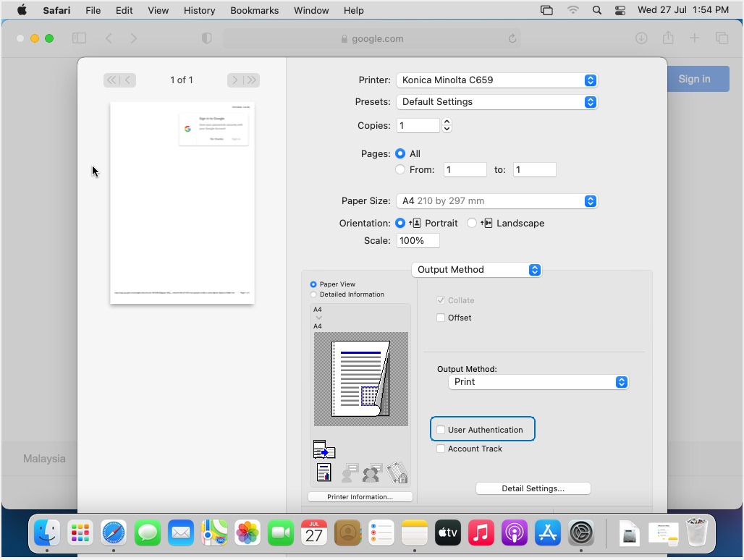Open the History menu

[198, 10]
